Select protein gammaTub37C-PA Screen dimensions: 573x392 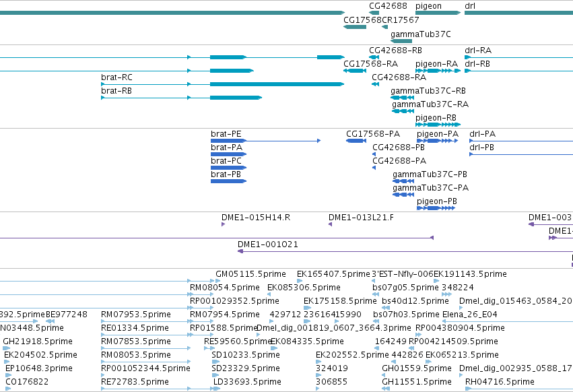(430, 189)
